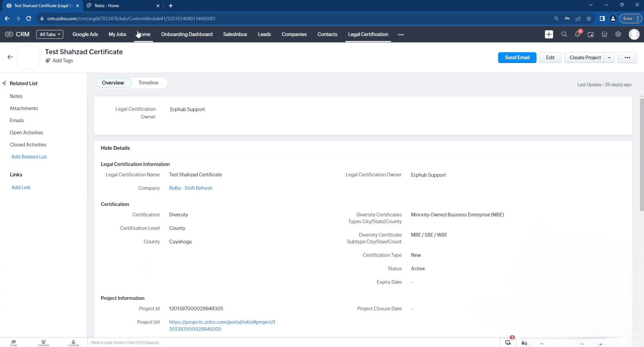Screen dimensions: 644x347
Task: Open Notes in Related List
Action: [x=16, y=96]
